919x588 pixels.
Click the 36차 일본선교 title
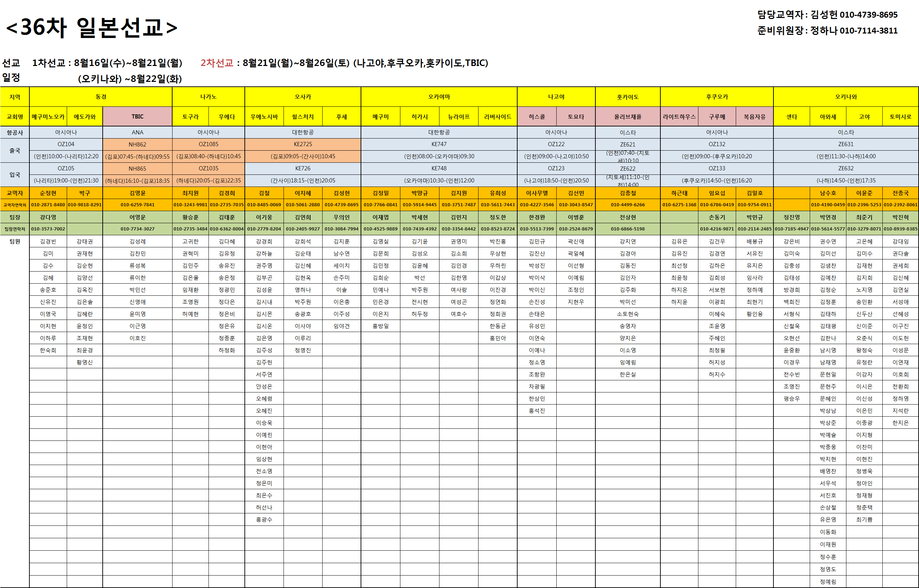(92, 28)
